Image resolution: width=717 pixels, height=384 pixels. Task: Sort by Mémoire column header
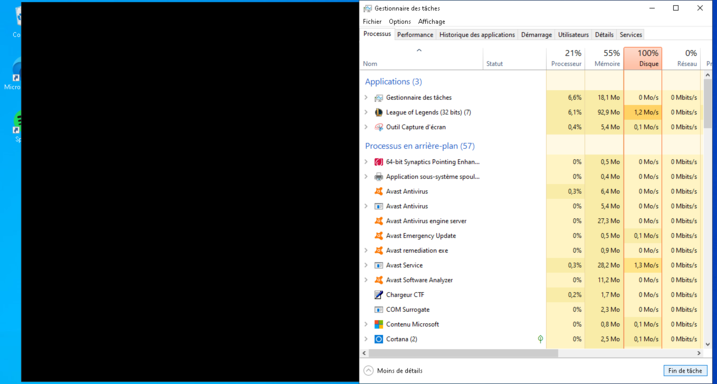[x=604, y=59]
